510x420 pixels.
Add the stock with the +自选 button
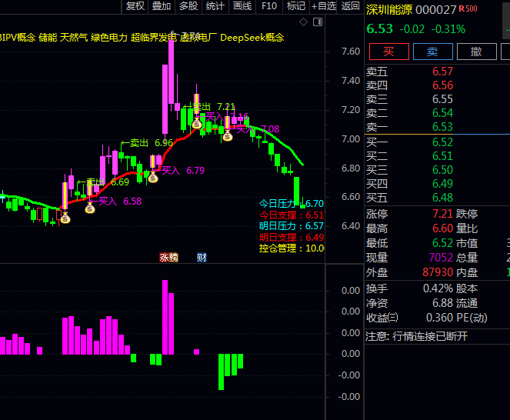[x=324, y=6]
